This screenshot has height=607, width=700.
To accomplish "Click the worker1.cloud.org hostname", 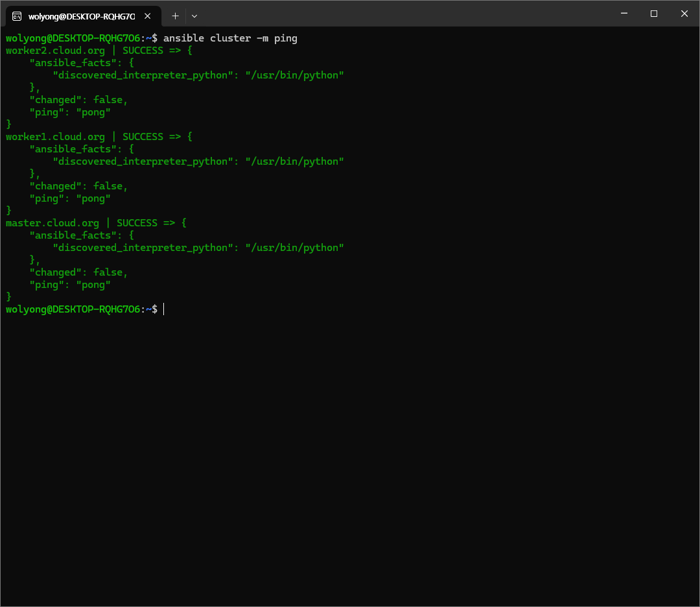I will (55, 137).
